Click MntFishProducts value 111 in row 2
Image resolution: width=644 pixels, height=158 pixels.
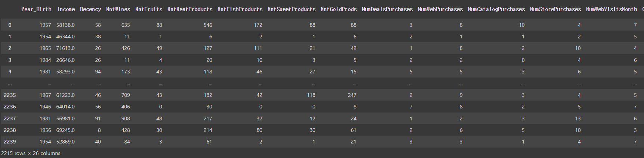tap(258, 48)
